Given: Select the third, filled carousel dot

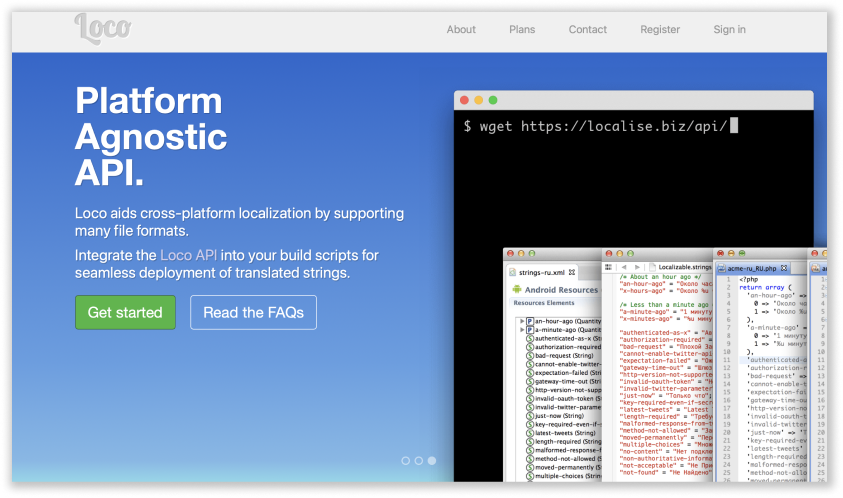Looking at the screenshot, I should pos(432,461).
